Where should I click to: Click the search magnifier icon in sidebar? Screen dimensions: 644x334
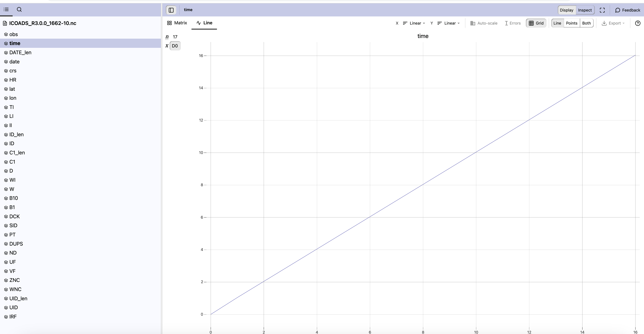tap(19, 9)
